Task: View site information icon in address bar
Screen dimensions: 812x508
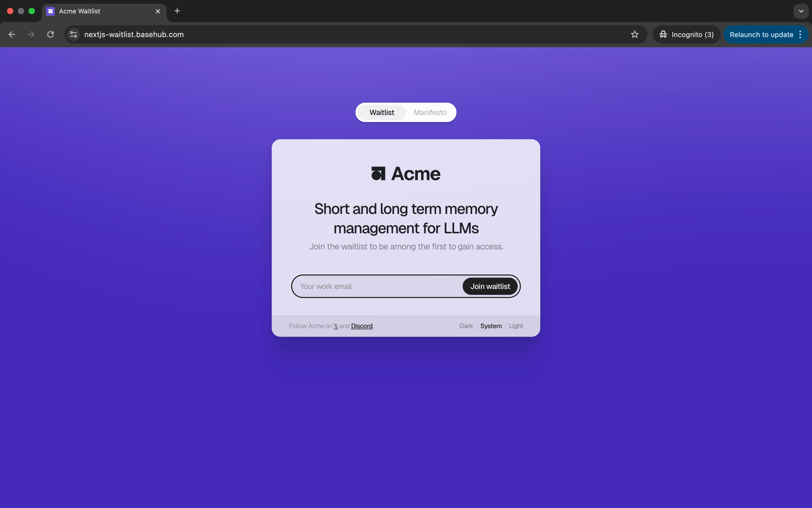Action: tap(74, 35)
